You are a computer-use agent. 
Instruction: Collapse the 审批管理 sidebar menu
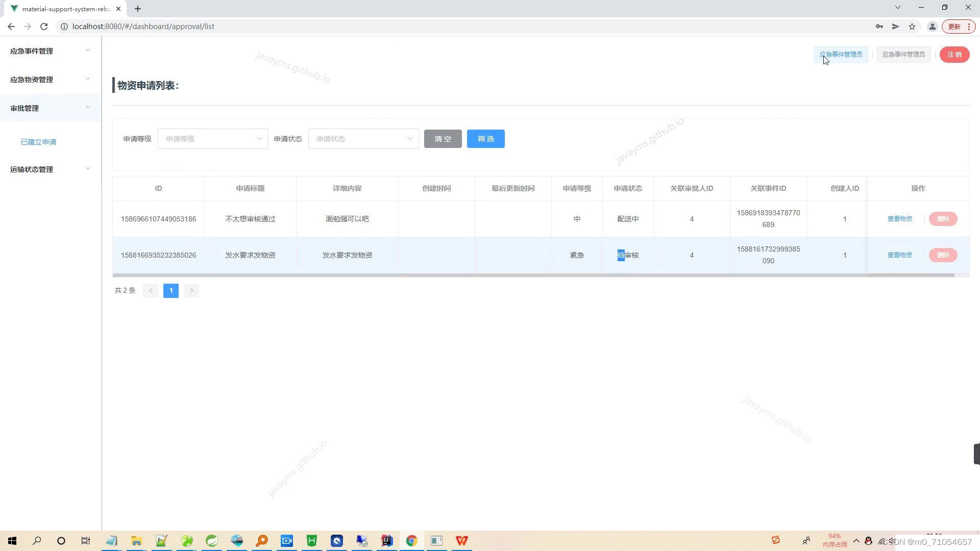[51, 108]
